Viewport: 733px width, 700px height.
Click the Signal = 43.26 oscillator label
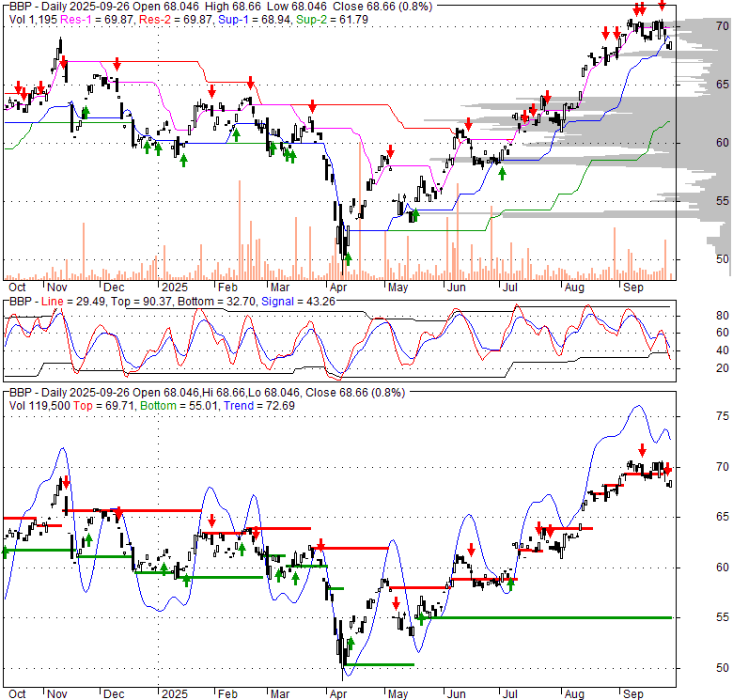tap(298, 302)
